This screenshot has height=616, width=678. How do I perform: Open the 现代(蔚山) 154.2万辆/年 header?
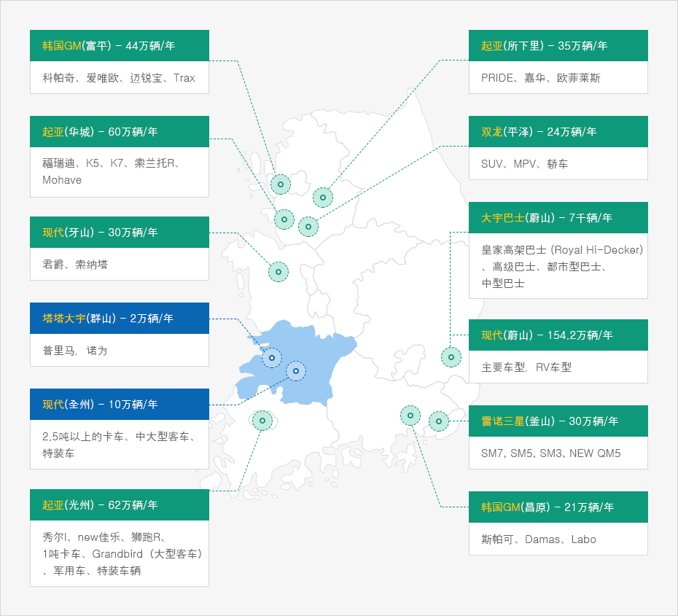[558, 335]
